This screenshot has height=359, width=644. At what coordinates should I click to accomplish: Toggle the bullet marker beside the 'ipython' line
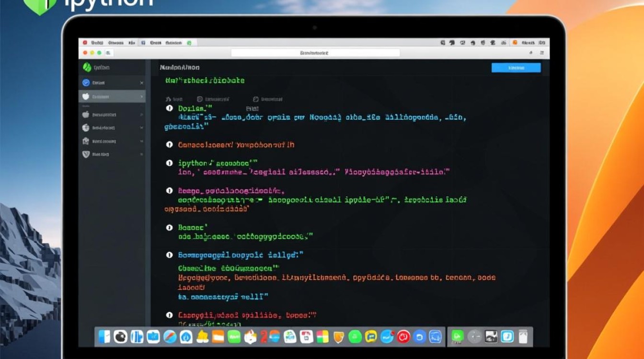169,163
